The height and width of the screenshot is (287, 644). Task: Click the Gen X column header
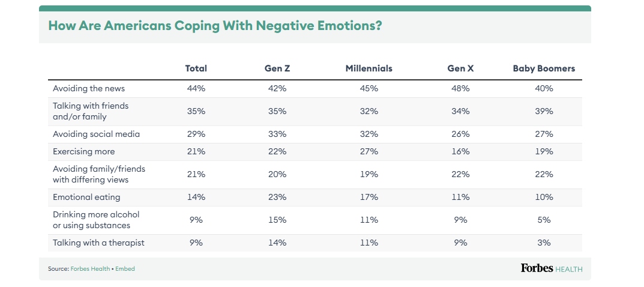[x=460, y=68]
